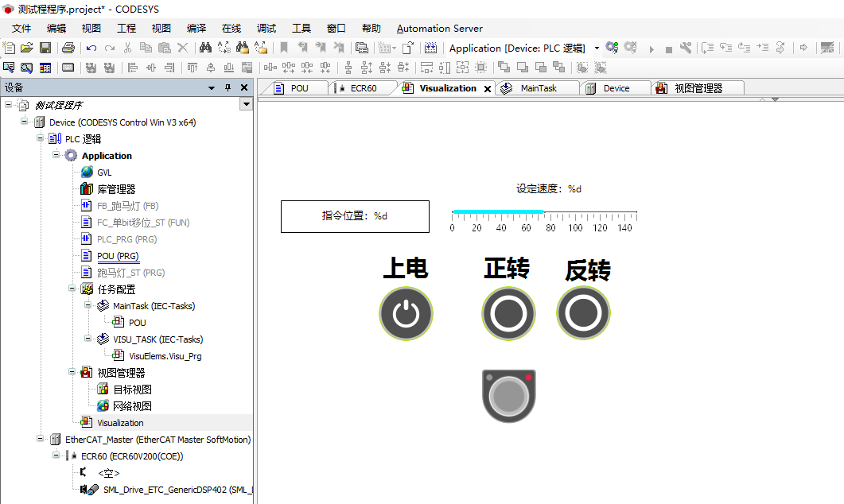This screenshot has width=844, height=504.
Task: Collapse the 视图管理器 tree node
Action: point(72,372)
